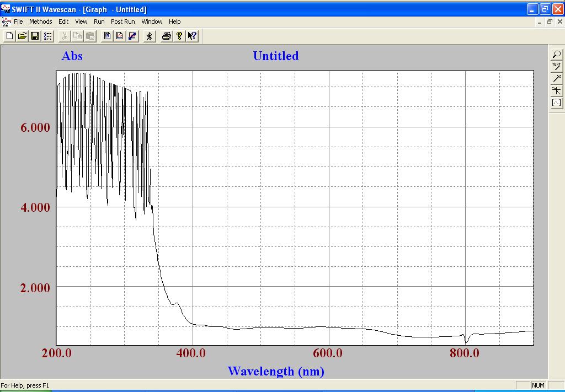Click the Abs axis label
Image resolution: width=565 pixels, height=392 pixels.
72,56
